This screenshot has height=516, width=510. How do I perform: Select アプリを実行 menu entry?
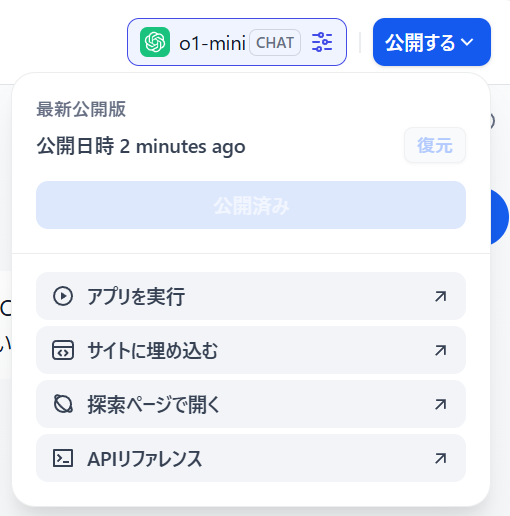click(x=251, y=296)
